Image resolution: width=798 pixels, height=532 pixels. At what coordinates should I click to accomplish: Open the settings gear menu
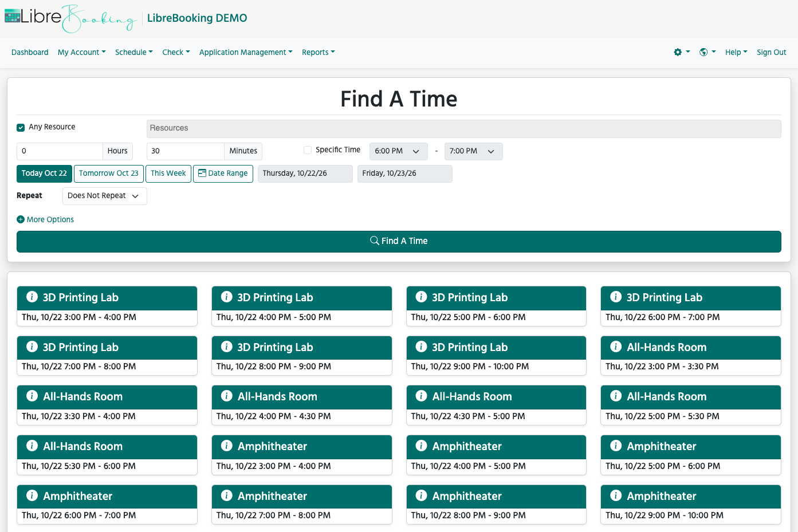[682, 52]
